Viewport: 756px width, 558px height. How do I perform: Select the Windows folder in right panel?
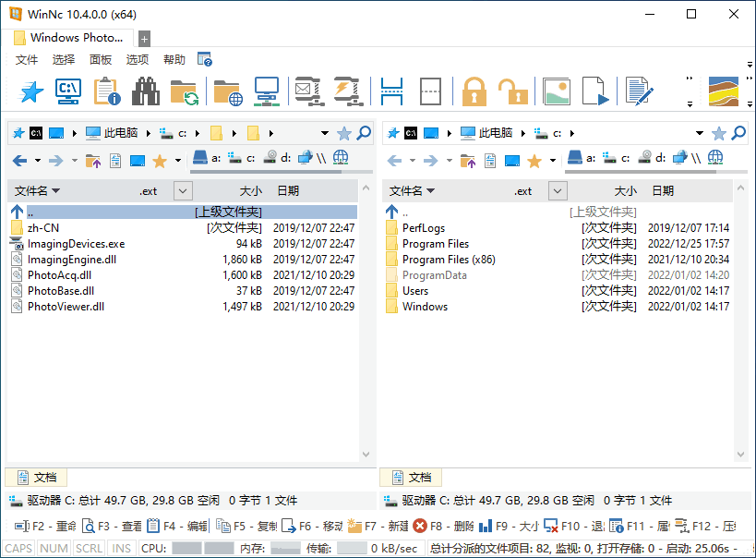pos(558,307)
